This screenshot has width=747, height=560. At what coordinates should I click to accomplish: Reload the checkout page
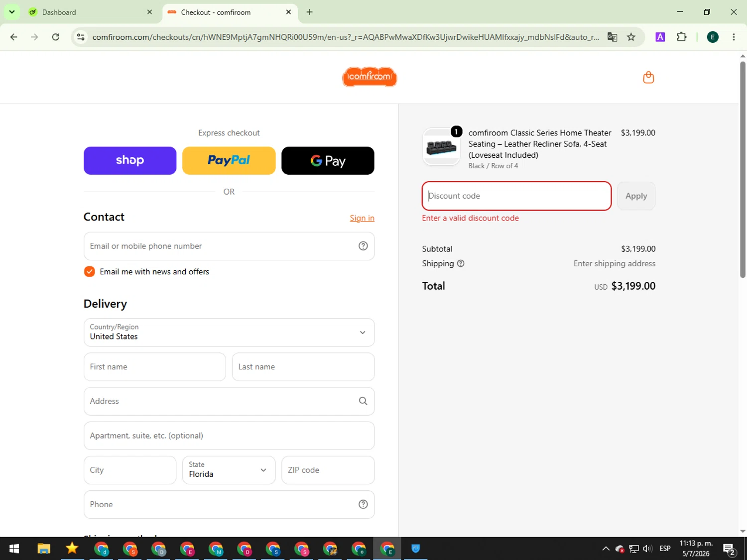(56, 37)
